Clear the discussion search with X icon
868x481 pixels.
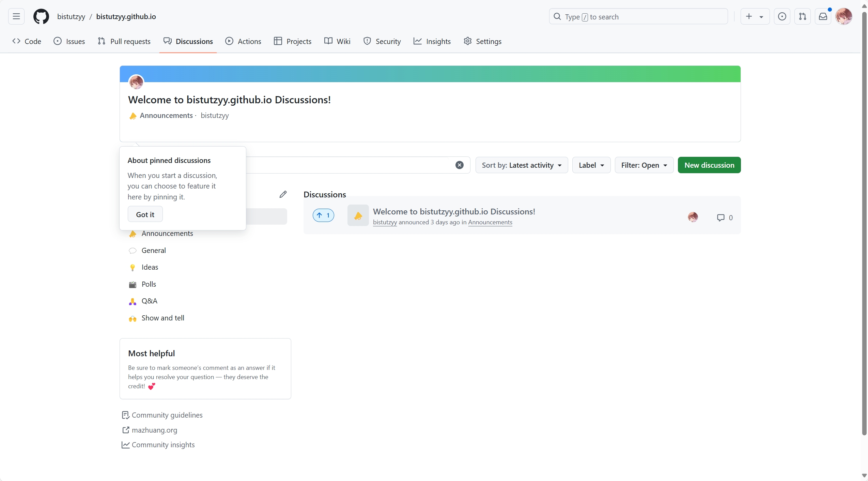[x=460, y=165]
